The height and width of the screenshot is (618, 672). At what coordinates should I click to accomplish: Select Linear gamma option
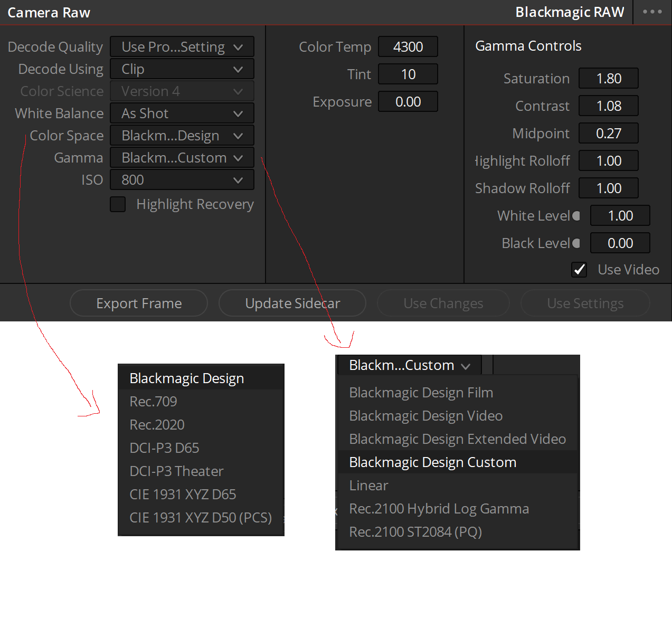(x=457, y=486)
